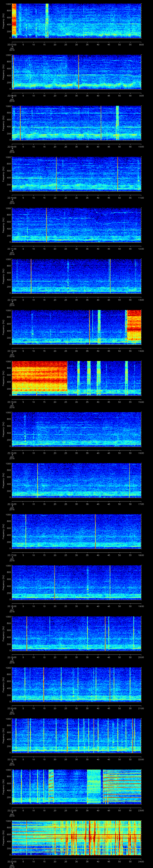Select the 22:17:00 start time label
The image size is (153, 868).
(12, 555)
